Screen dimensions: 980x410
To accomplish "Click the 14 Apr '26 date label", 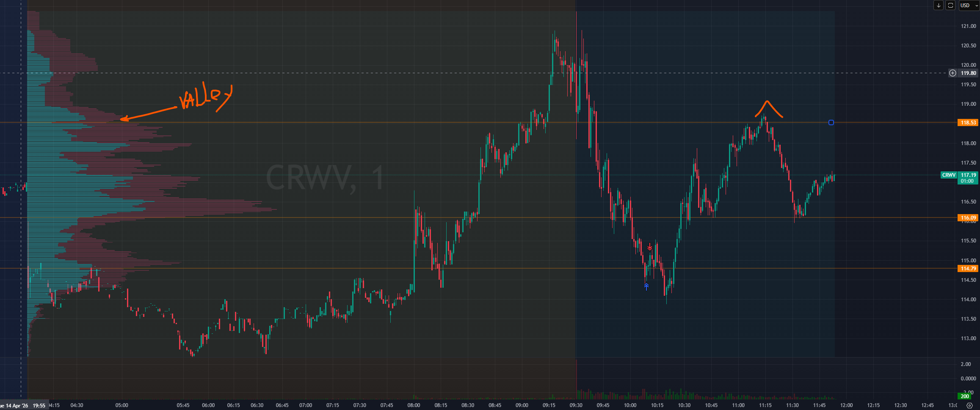I will [14, 406].
